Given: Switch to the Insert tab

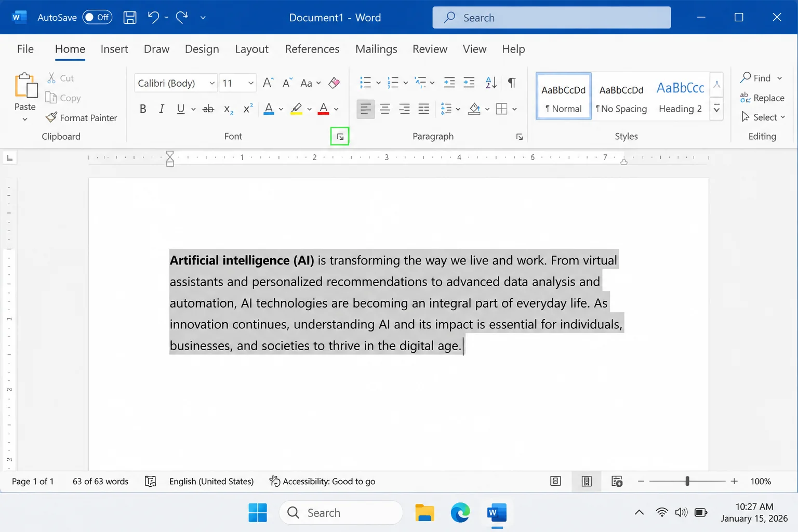Looking at the screenshot, I should [114, 49].
